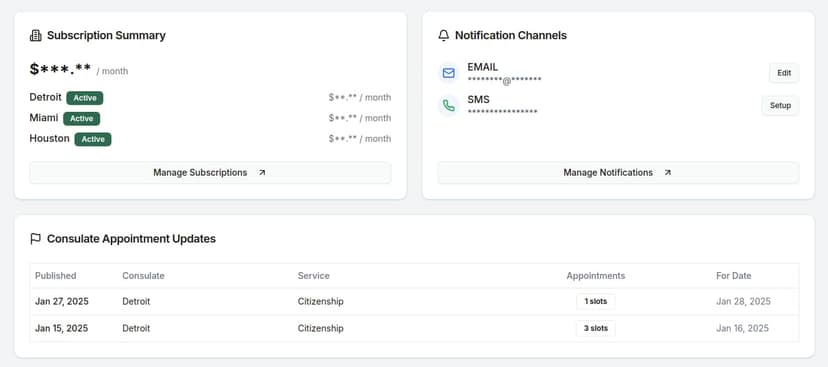The width and height of the screenshot is (828, 367).
Task: Click the Consulate column header
Action: (x=143, y=276)
